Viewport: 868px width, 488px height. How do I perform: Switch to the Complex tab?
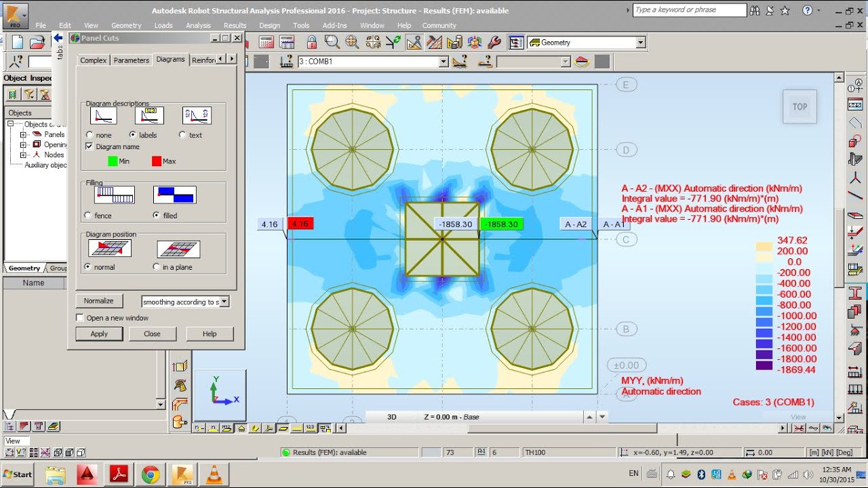point(93,60)
